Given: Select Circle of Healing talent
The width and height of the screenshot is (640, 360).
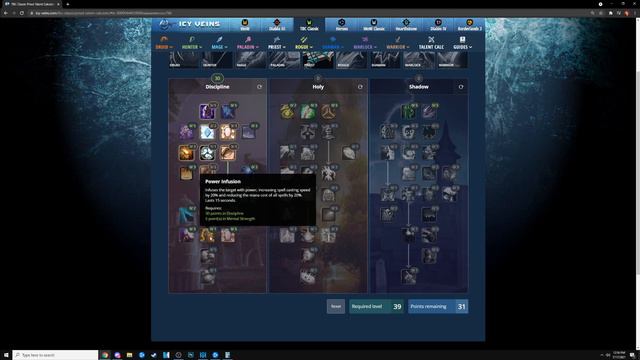Looking at the screenshot, I should 308,277.
